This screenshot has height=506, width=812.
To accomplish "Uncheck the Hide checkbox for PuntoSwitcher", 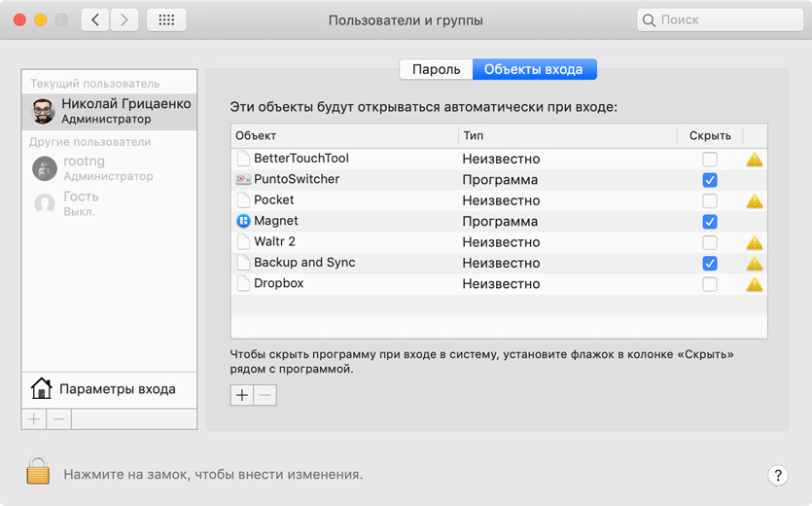I will [x=710, y=180].
